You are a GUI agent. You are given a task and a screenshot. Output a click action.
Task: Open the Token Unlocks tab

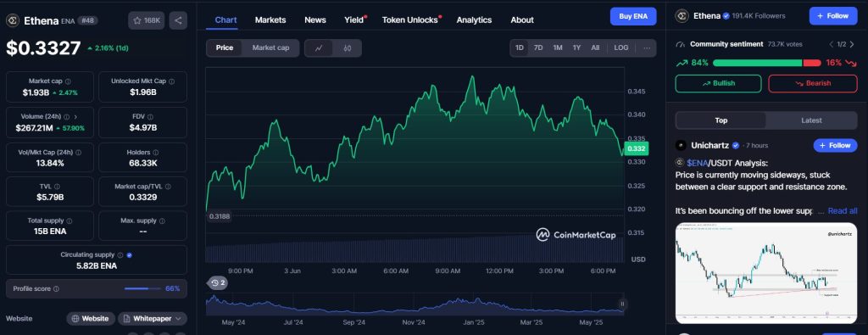pyautogui.click(x=411, y=20)
